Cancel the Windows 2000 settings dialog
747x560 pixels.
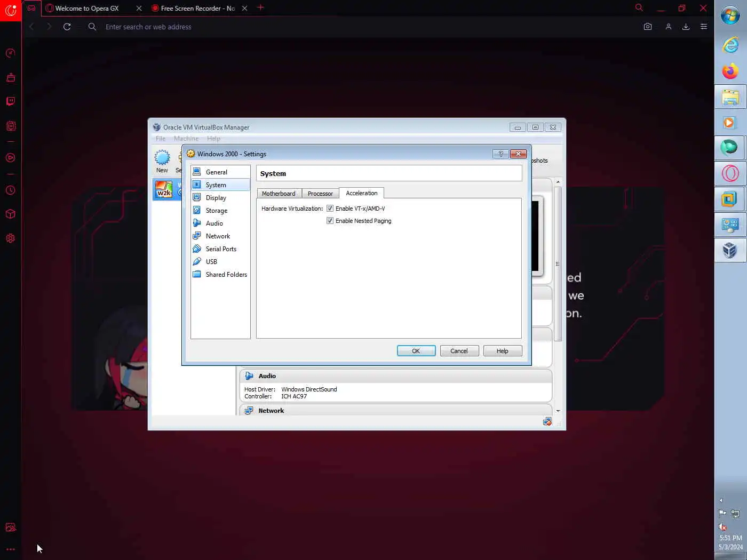459,351
